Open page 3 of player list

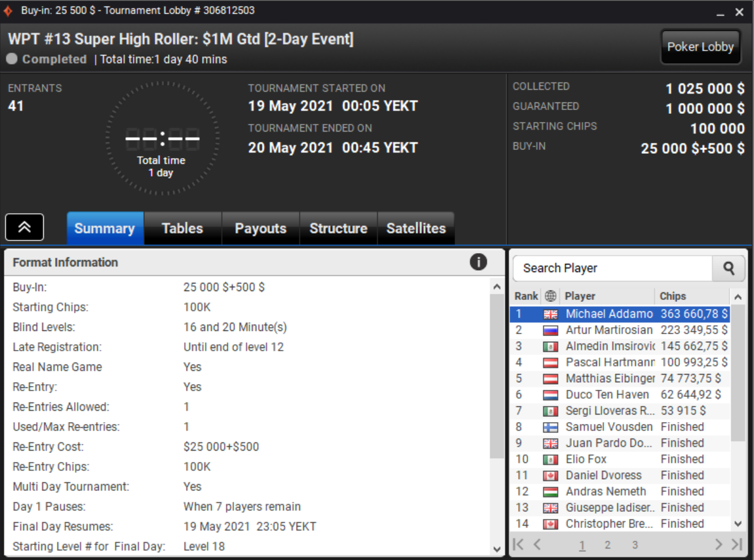pos(634,545)
